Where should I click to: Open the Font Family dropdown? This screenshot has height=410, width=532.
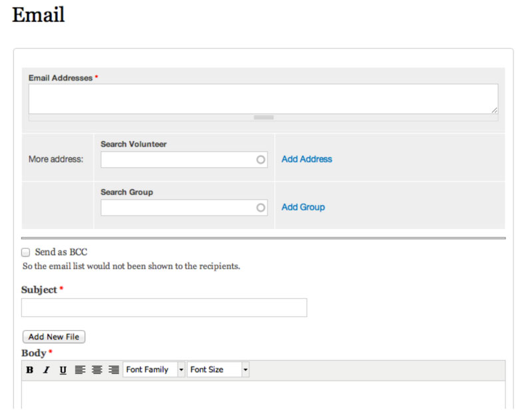(154, 369)
